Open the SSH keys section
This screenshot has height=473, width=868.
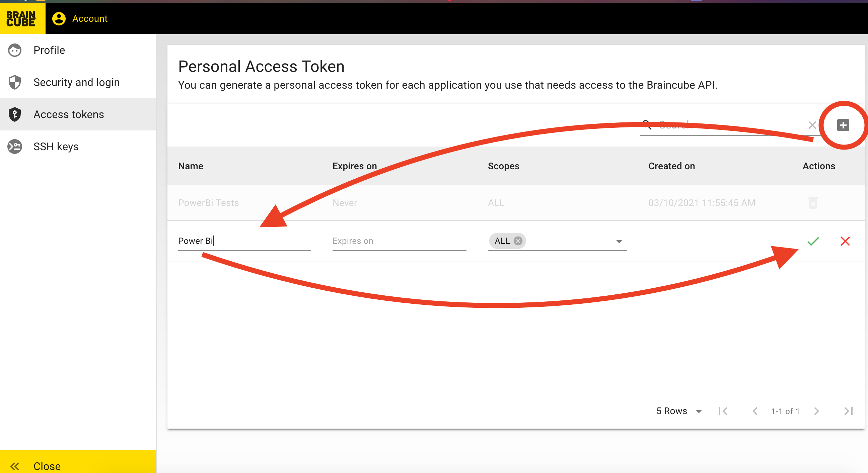(56, 147)
